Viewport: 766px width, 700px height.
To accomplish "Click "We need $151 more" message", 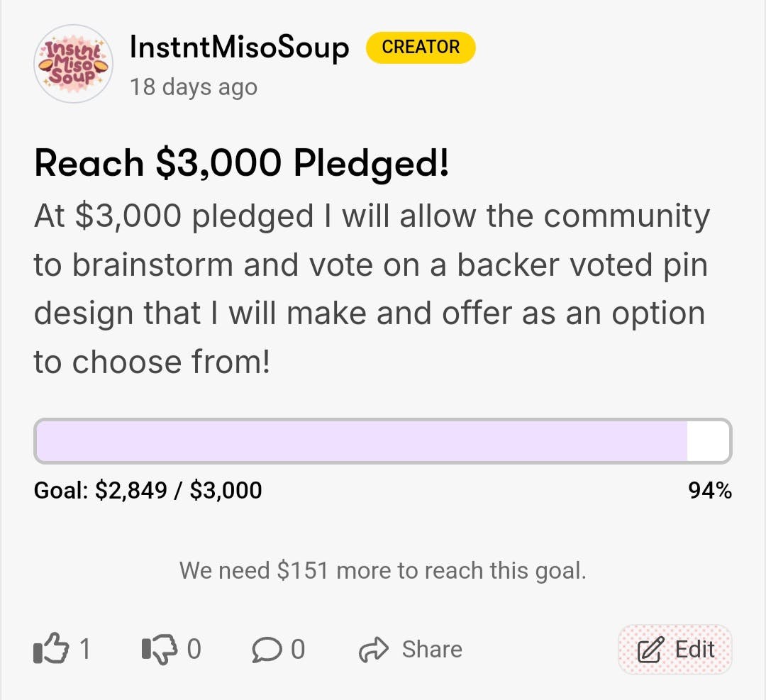I will [382, 570].
